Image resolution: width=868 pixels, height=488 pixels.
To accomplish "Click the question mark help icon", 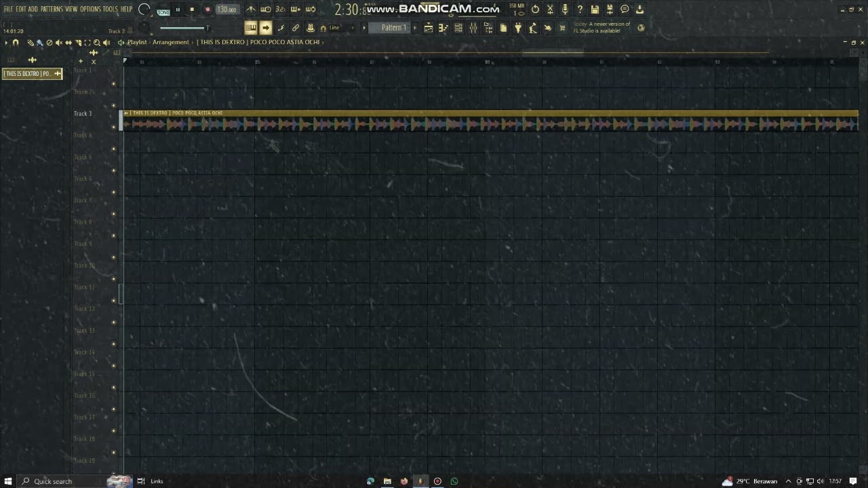I will tap(579, 9).
